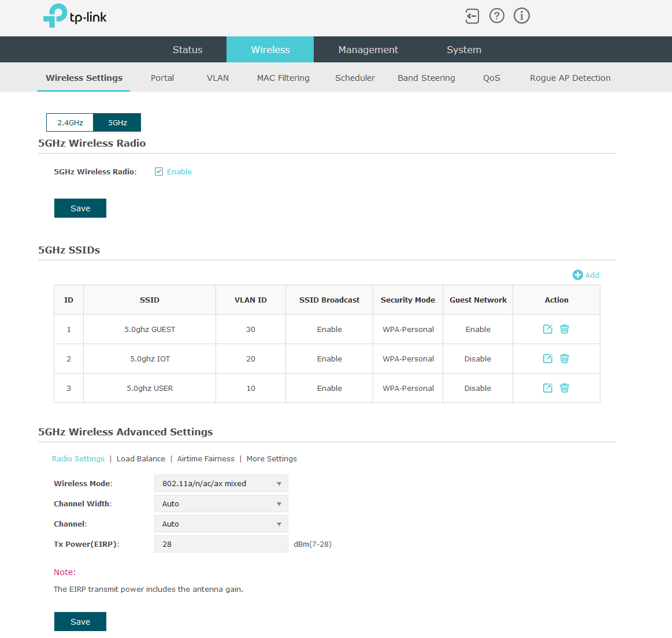Open the System tab
This screenshot has width=672, height=638.
464,50
